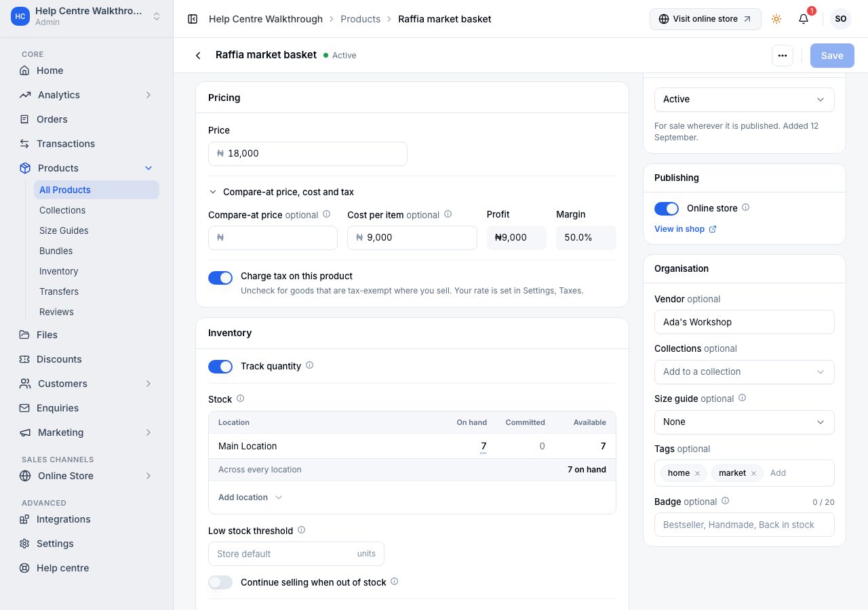Open Settings in the sidebar

[x=87, y=544]
